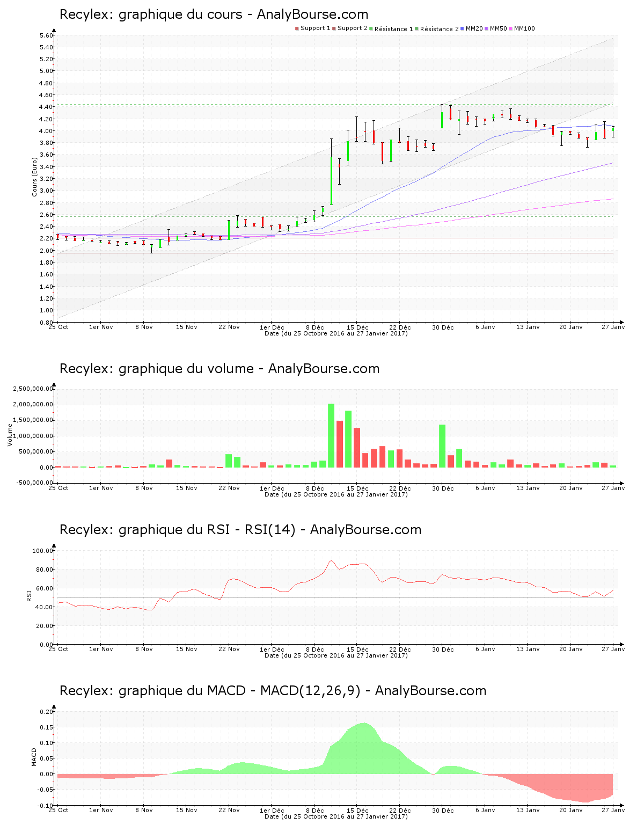Click '25 Oct' date on price chart axis
This screenshot has height=832, width=644.
[58, 327]
